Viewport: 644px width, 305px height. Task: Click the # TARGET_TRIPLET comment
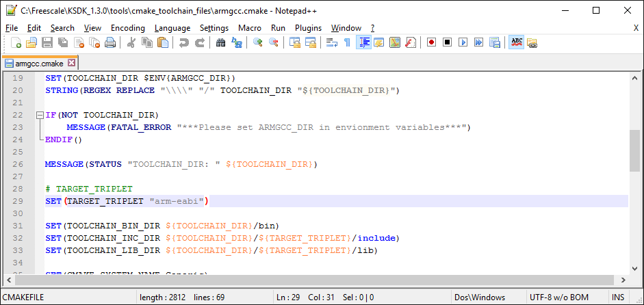tap(89, 189)
